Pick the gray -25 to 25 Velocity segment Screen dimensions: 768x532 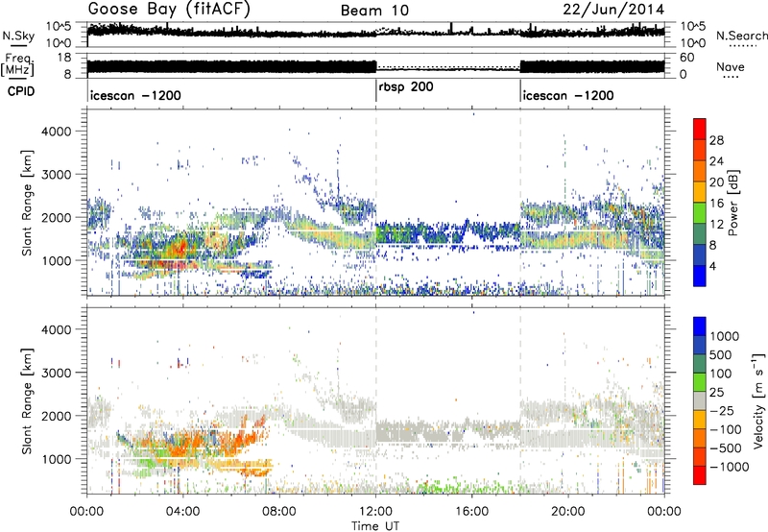coord(700,400)
